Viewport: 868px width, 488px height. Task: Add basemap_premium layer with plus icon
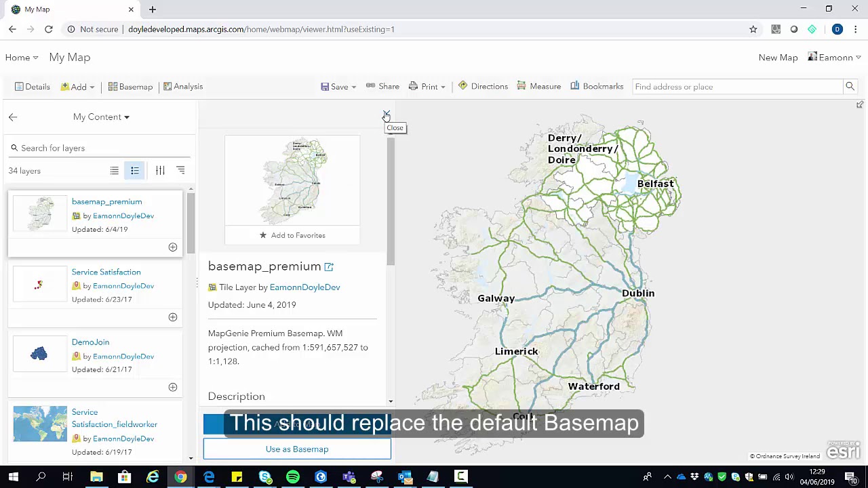coord(173,247)
